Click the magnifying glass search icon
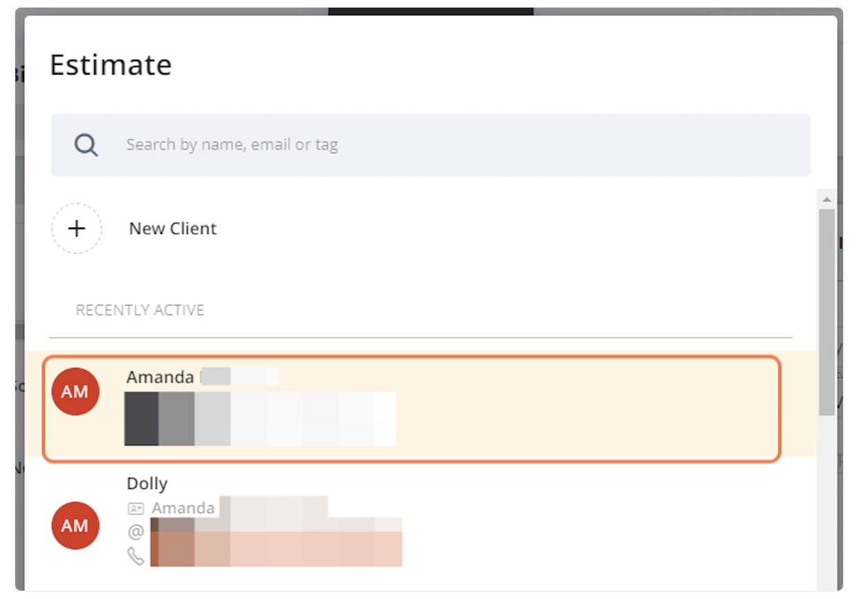The image size is (868, 599). pyautogui.click(x=87, y=145)
